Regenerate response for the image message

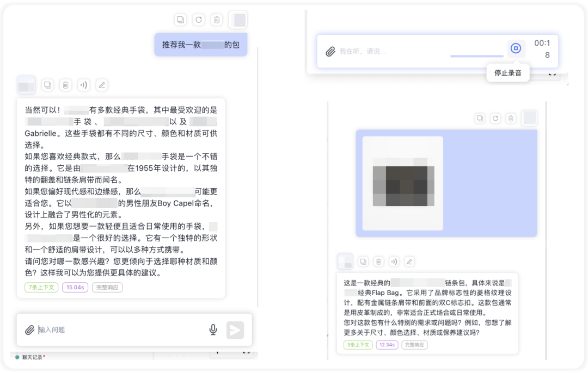pyautogui.click(x=495, y=119)
